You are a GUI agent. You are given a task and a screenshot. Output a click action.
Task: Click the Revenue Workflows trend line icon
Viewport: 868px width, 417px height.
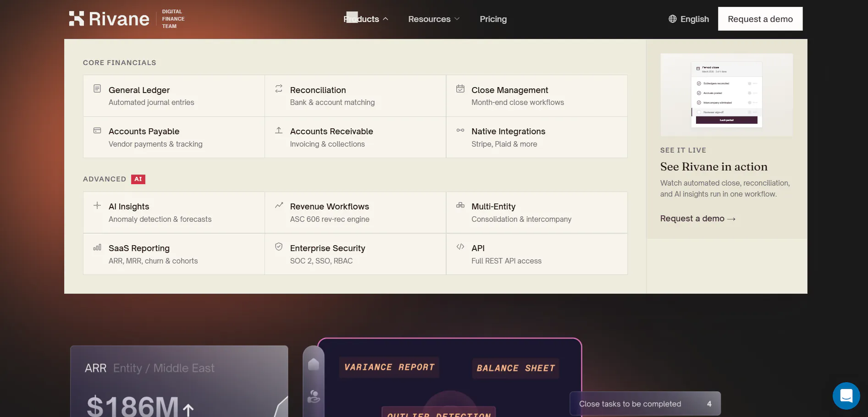coord(279,205)
